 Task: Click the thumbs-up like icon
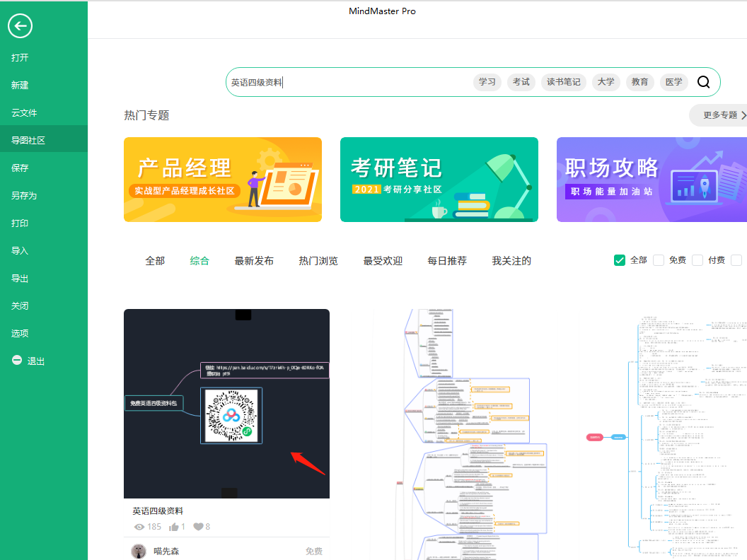tap(173, 527)
